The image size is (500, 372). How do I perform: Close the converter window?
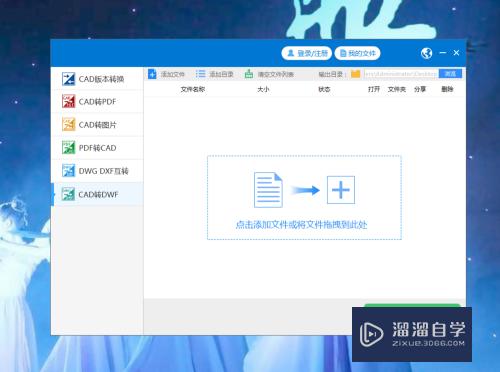tap(456, 53)
